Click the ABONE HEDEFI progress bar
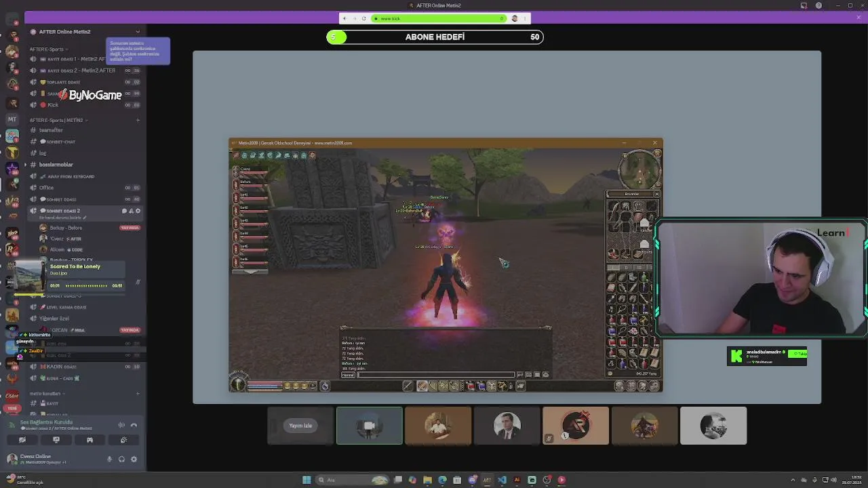This screenshot has width=868, height=488. 435,37
